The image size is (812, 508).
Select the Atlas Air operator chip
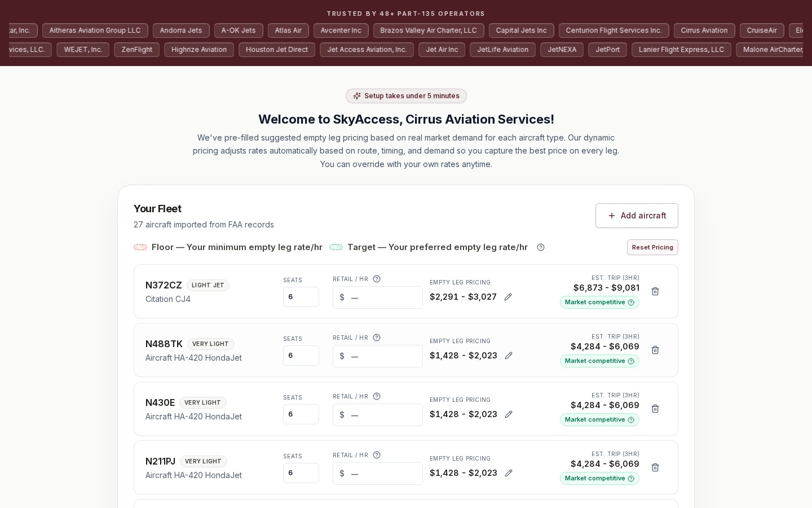pos(288,30)
